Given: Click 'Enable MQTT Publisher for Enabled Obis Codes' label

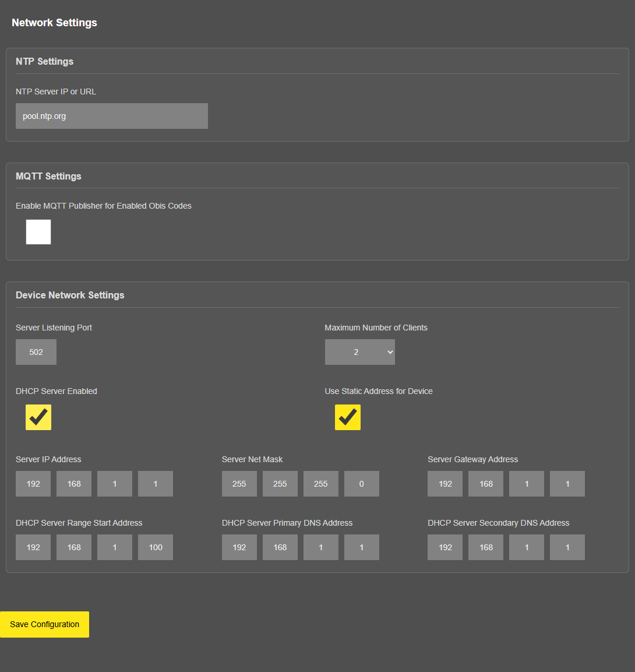Looking at the screenshot, I should [104, 206].
